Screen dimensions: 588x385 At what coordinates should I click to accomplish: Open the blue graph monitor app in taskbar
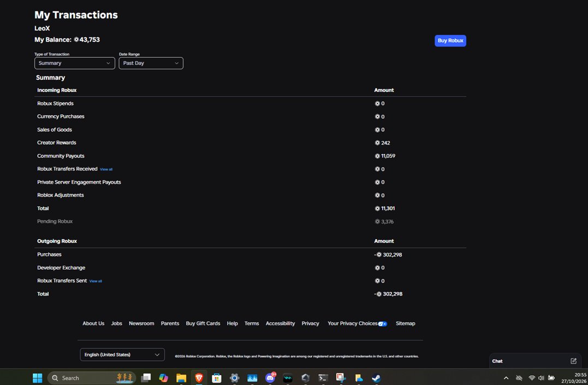point(252,378)
